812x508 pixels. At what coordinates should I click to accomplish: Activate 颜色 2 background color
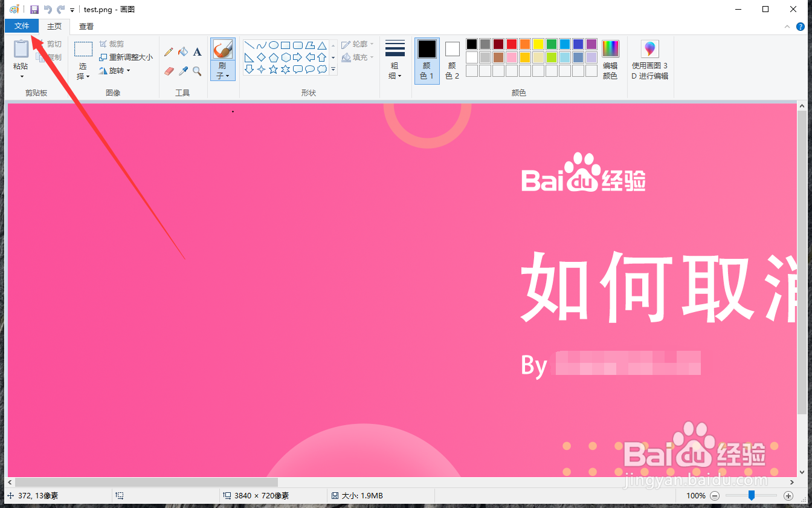point(453,60)
